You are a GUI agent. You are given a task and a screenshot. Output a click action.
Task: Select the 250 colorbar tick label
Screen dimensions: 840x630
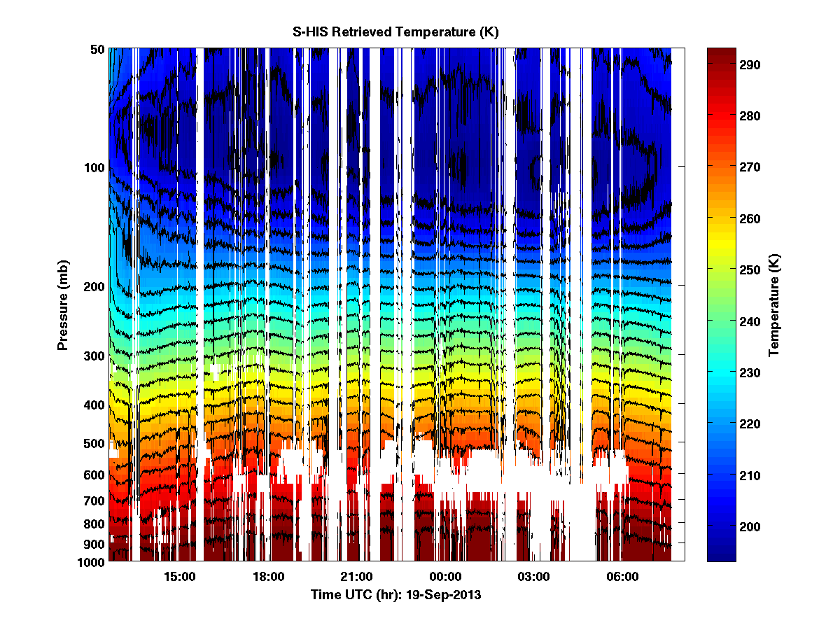click(752, 269)
